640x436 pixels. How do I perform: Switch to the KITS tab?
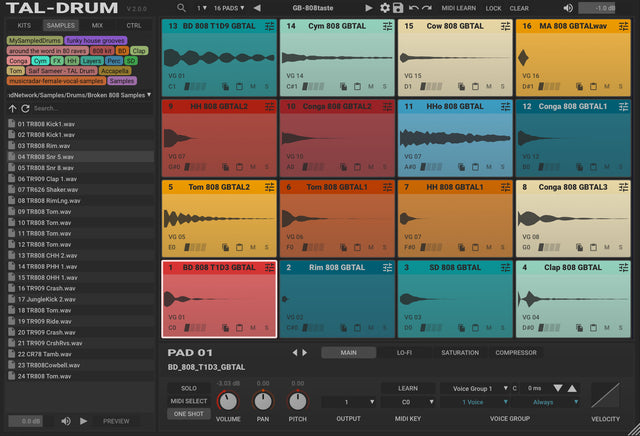click(x=23, y=24)
